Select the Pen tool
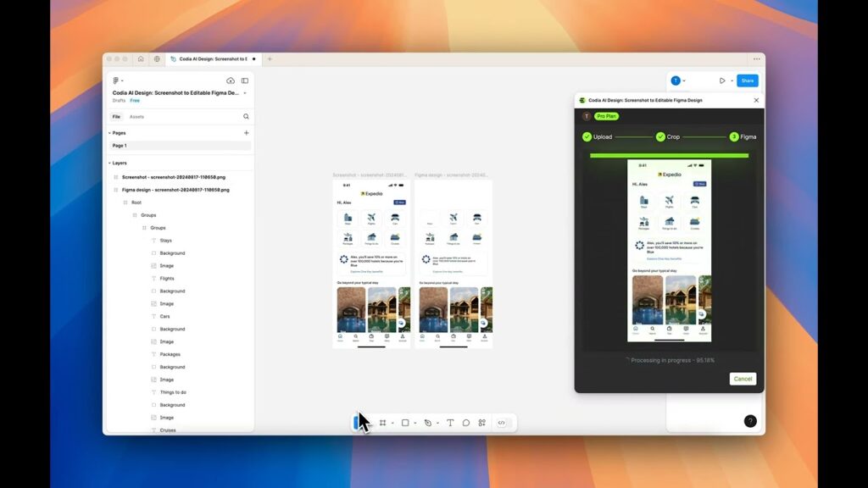 coord(428,423)
